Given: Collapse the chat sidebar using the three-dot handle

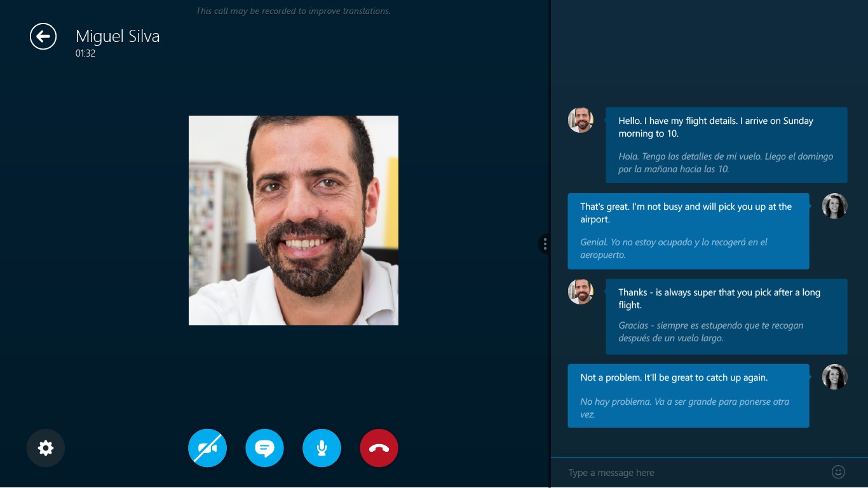Looking at the screenshot, I should (545, 244).
